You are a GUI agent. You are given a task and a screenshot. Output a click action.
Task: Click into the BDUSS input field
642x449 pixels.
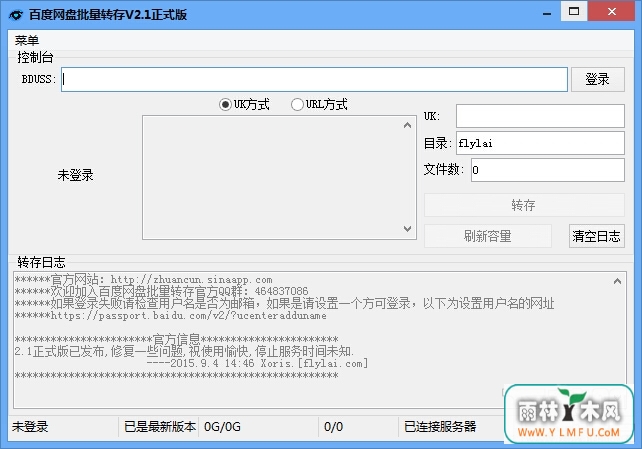click(x=314, y=79)
